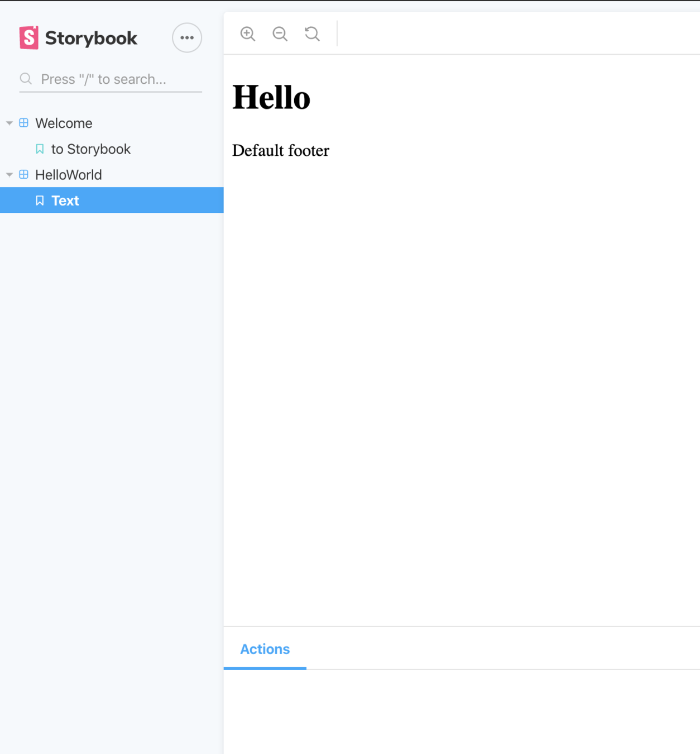Click the Hello heading in preview

pyautogui.click(x=271, y=97)
